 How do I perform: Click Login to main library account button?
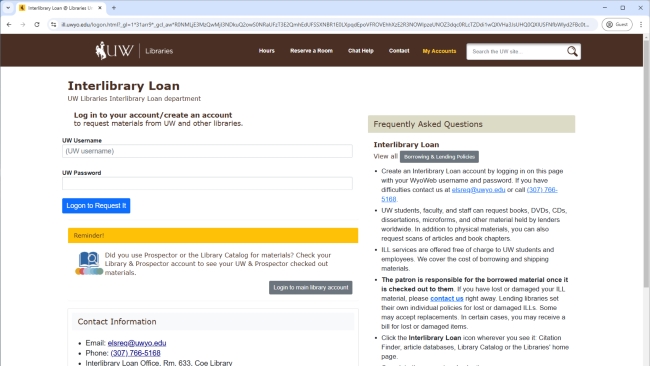[310, 287]
